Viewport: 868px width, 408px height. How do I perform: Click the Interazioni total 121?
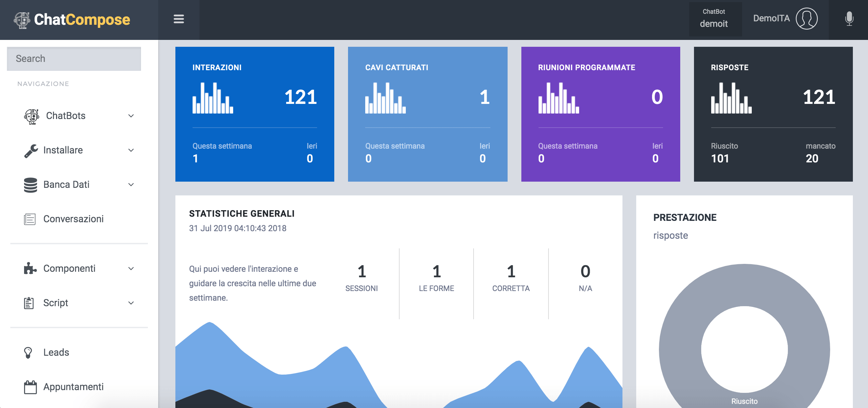tap(301, 97)
